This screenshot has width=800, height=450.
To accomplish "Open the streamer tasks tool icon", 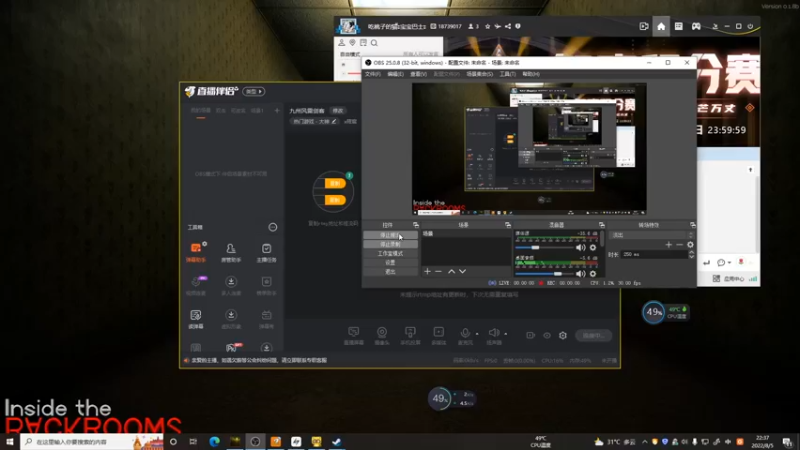I will [x=266, y=252].
